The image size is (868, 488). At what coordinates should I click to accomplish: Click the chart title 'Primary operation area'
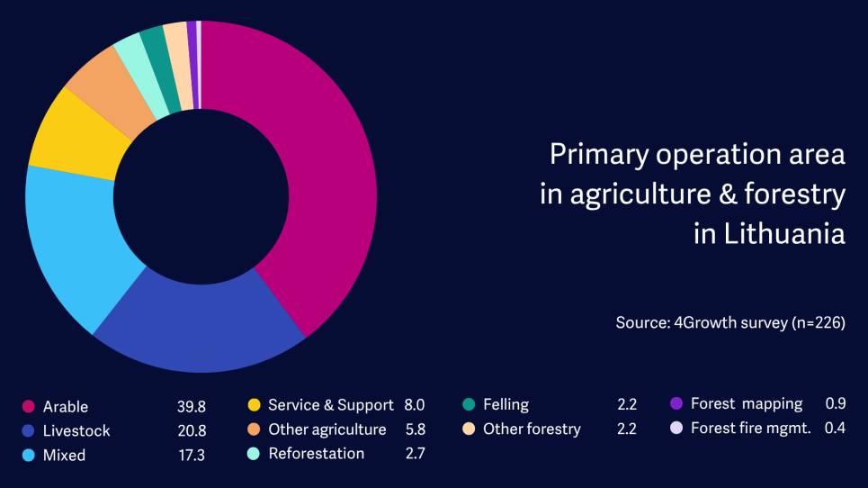(697, 155)
